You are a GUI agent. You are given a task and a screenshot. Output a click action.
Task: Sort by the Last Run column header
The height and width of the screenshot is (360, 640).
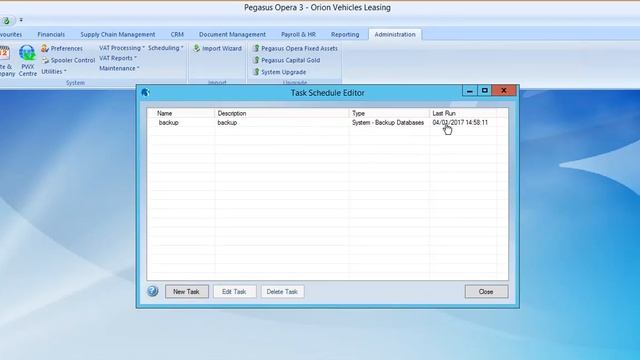(x=463, y=113)
